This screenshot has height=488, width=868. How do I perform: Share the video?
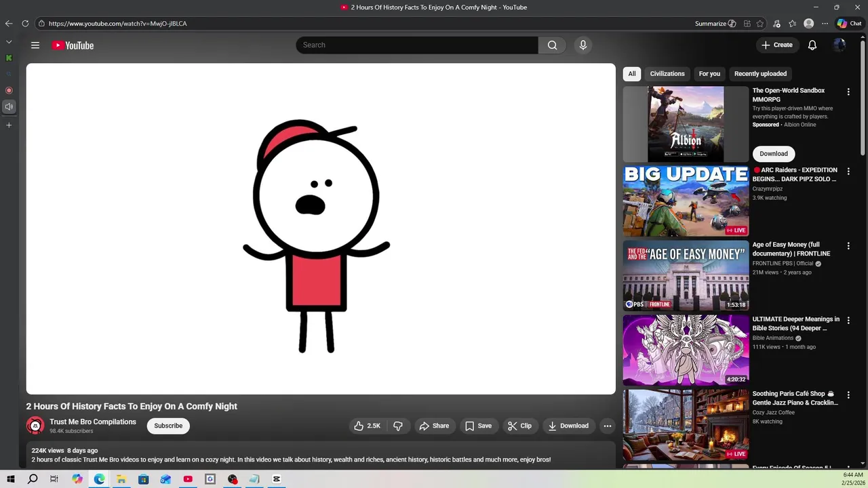pyautogui.click(x=434, y=426)
